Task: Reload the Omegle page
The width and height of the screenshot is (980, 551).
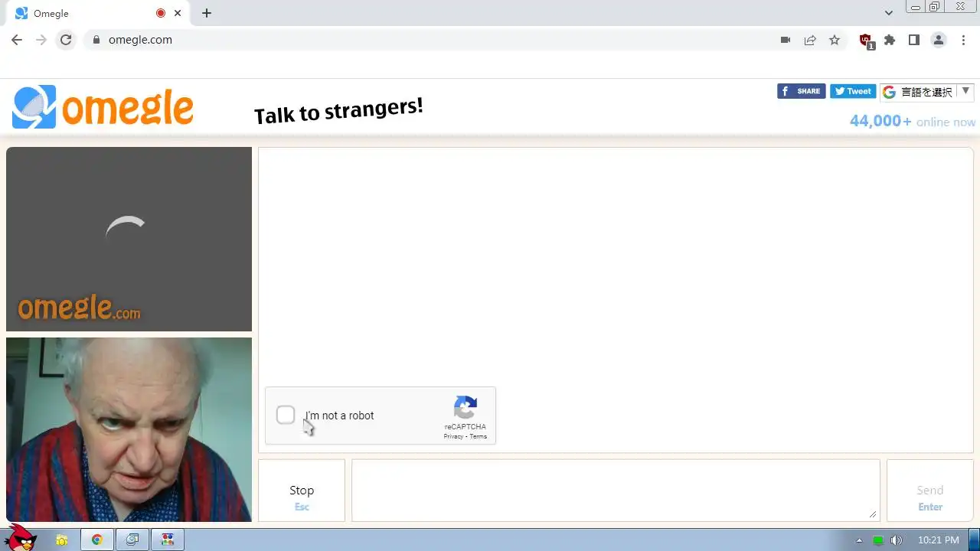Action: point(66,40)
